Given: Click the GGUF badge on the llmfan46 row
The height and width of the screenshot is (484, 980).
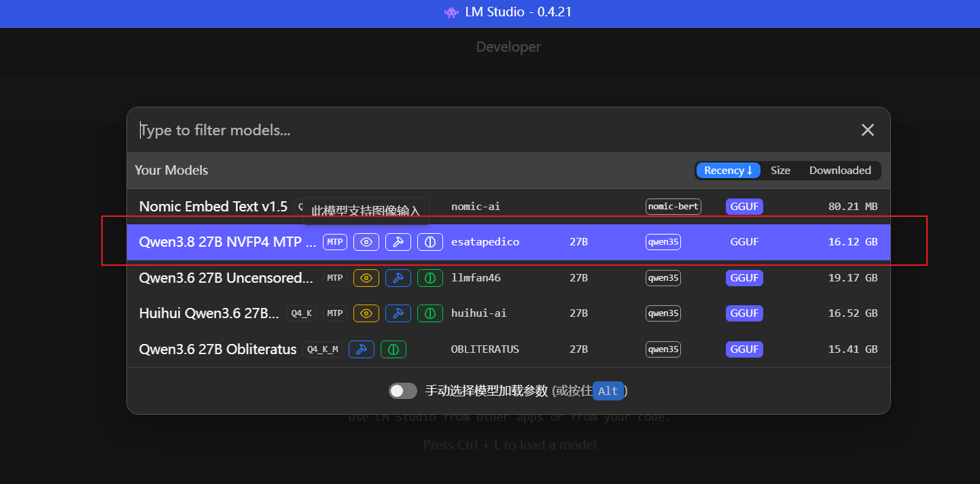Looking at the screenshot, I should click(x=744, y=277).
